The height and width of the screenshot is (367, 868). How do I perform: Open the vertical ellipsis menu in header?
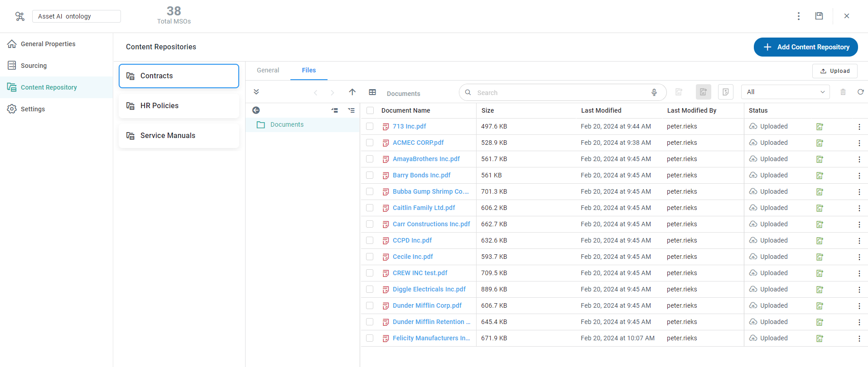pyautogui.click(x=799, y=16)
